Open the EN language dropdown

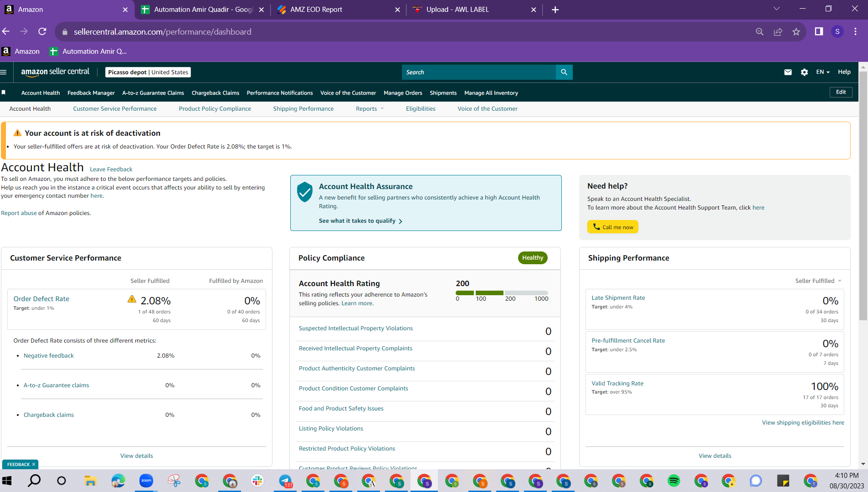click(823, 72)
